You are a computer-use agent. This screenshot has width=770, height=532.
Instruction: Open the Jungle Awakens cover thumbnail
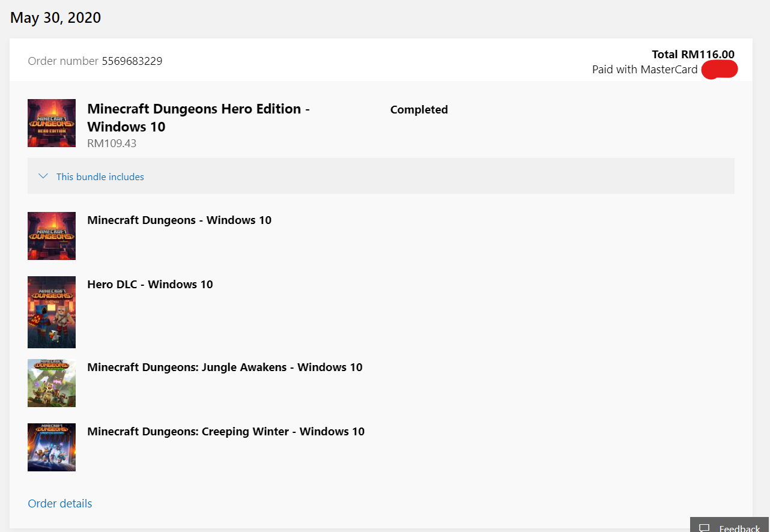pyautogui.click(x=52, y=383)
